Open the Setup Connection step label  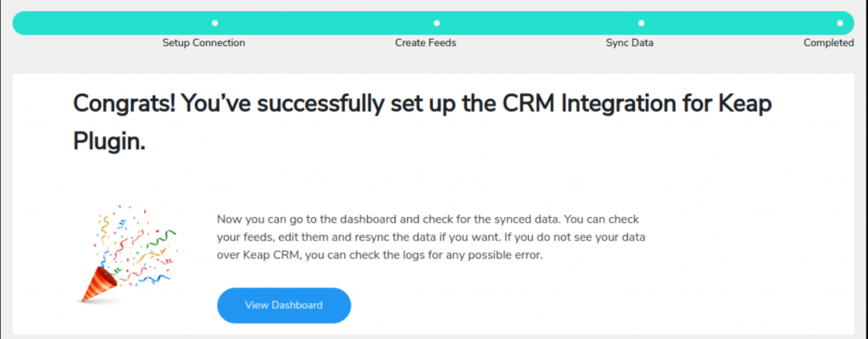click(203, 42)
